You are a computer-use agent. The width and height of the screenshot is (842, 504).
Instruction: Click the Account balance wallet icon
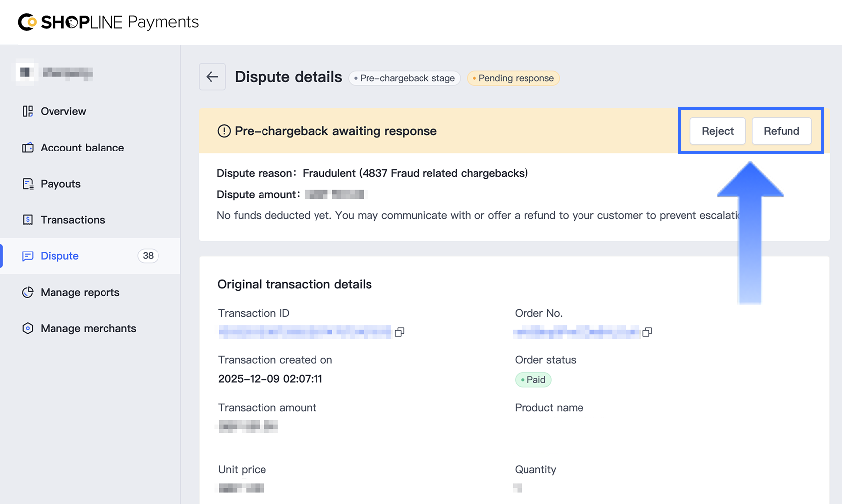(x=28, y=148)
